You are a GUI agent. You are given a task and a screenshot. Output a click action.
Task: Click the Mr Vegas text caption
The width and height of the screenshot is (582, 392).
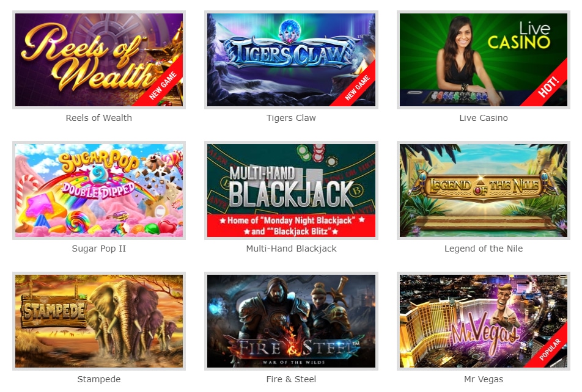pyautogui.click(x=483, y=379)
